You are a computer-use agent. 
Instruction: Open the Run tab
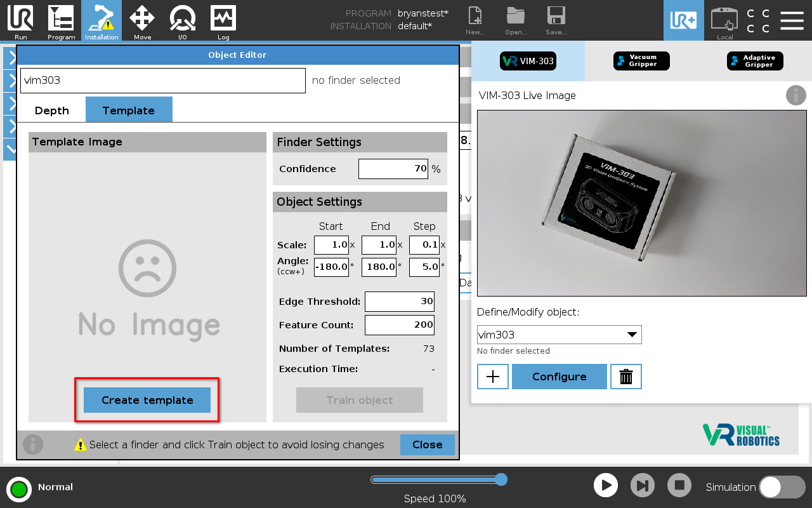pos(20,21)
